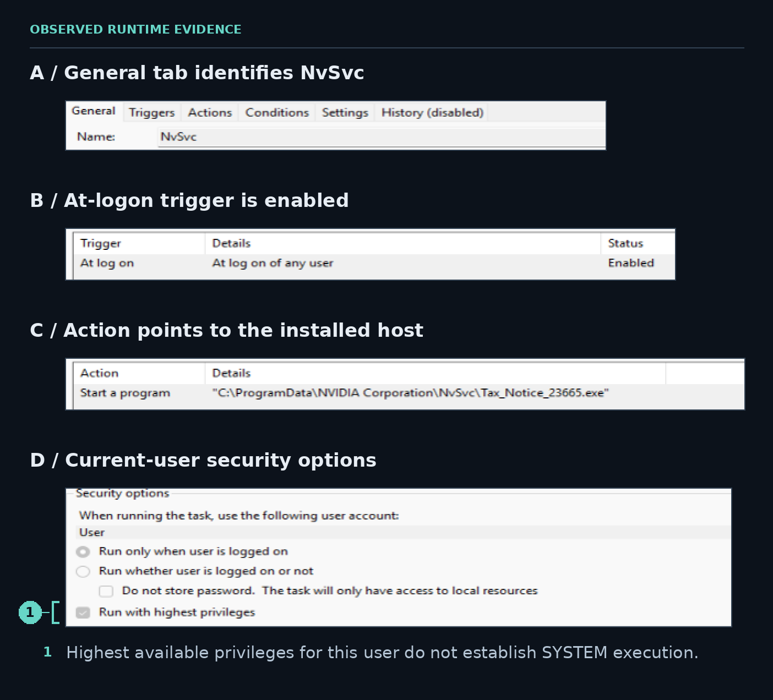Switch to the Conditions tab
The height and width of the screenshot is (700, 773).
[x=277, y=112]
